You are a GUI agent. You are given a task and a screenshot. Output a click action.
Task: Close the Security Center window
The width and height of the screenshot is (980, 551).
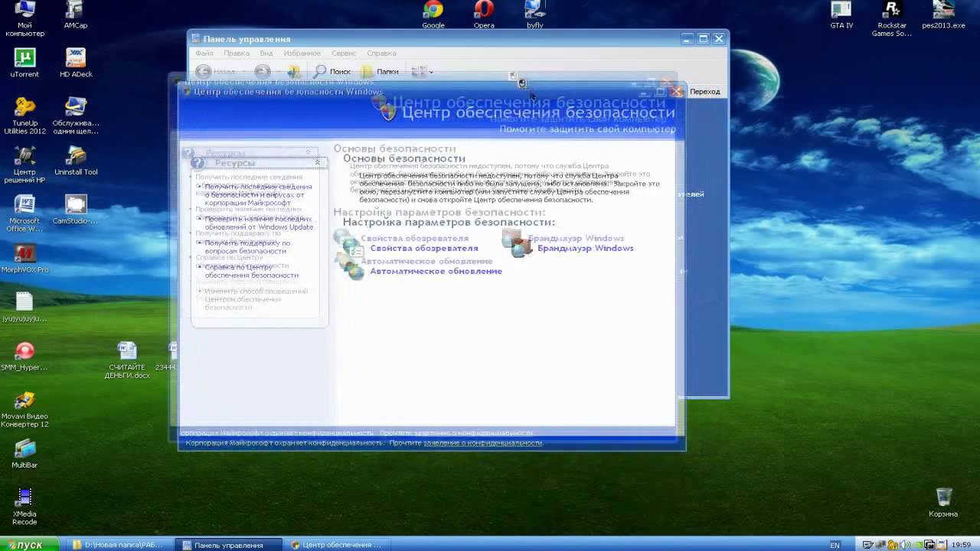click(676, 92)
